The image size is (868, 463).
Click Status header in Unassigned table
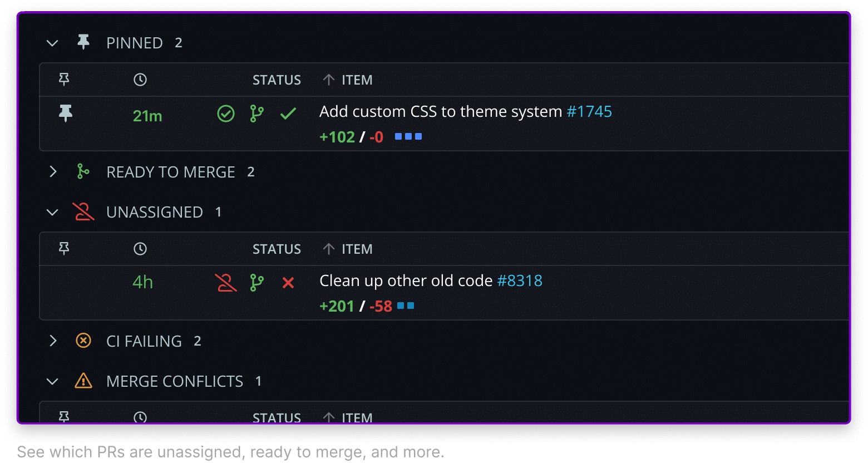(x=277, y=249)
